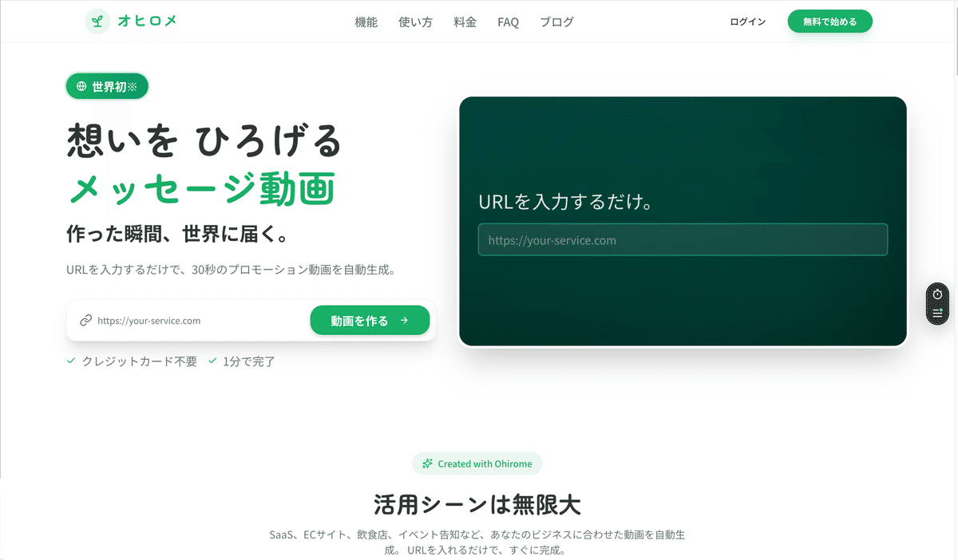Click the checkmark beside 1分で完了
Screen dimensions: 958x560
[x=212, y=361]
